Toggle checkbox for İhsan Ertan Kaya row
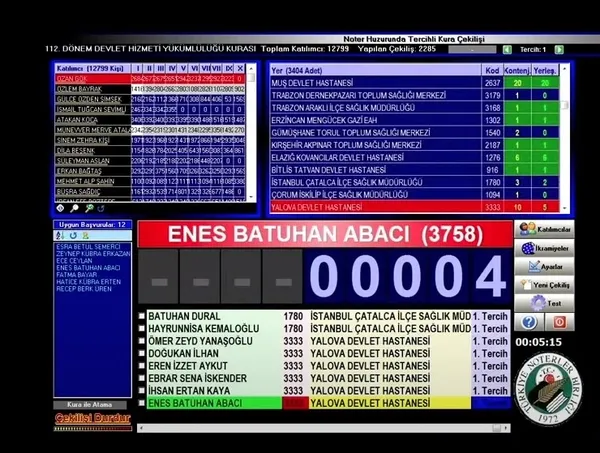Screen dimensions: 600x453 coord(142,391)
